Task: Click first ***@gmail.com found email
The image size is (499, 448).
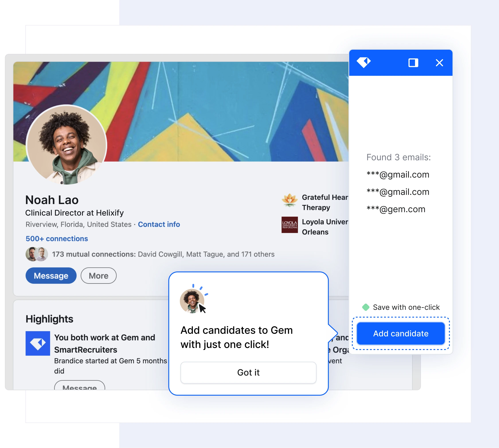Action: tap(397, 174)
